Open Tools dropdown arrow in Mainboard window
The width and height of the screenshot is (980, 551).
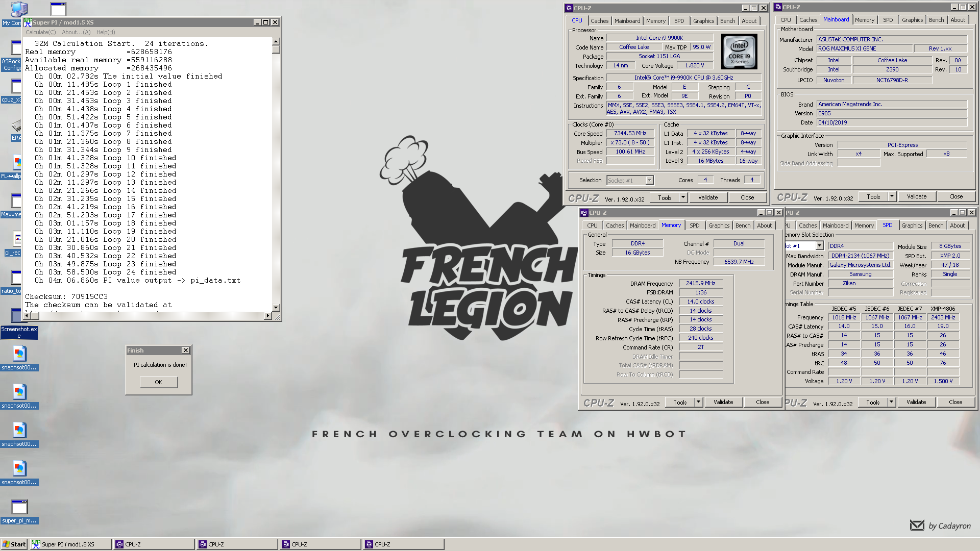(892, 196)
